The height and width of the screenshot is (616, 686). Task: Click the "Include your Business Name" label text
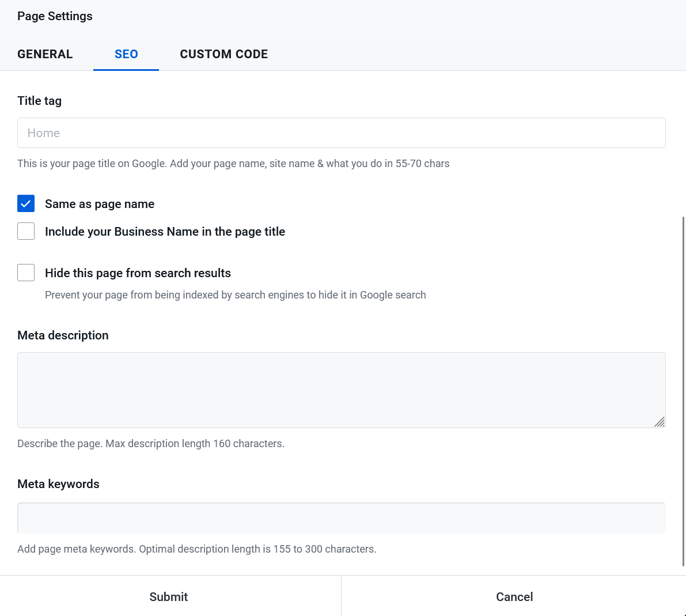coord(165,232)
